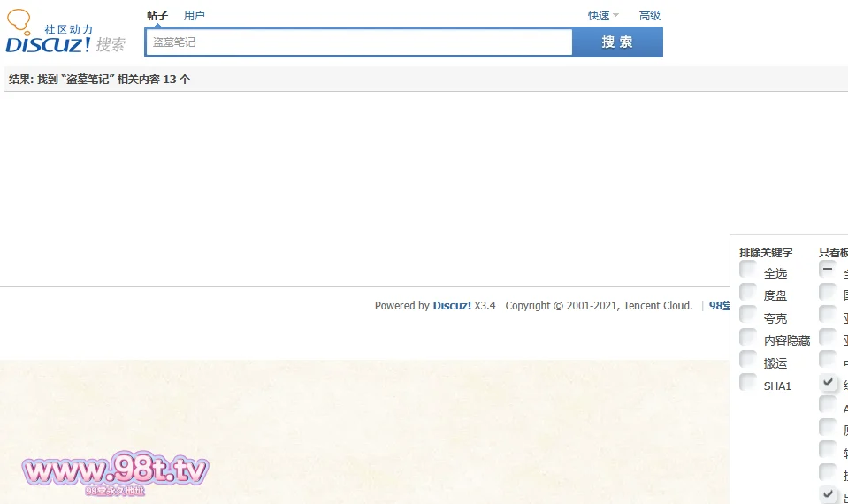Open the 高级 advanced search link
Image resolution: width=848 pixels, height=504 pixels.
coord(650,15)
